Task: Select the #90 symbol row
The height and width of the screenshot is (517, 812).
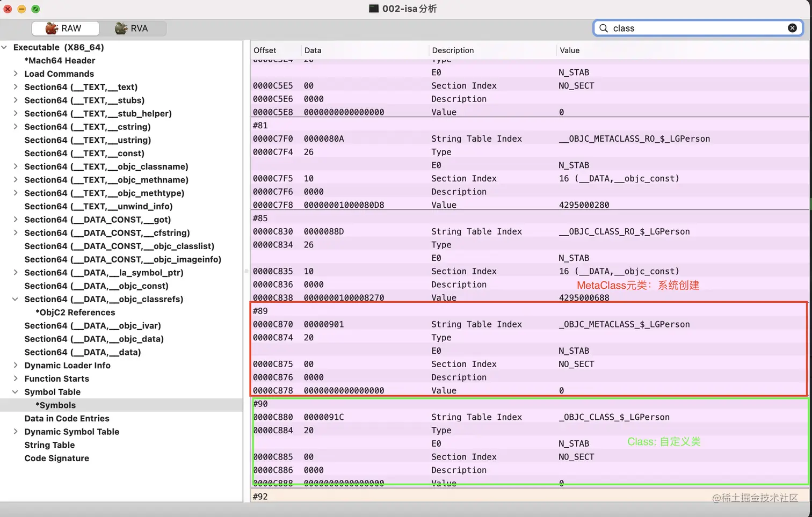Action: click(x=530, y=404)
